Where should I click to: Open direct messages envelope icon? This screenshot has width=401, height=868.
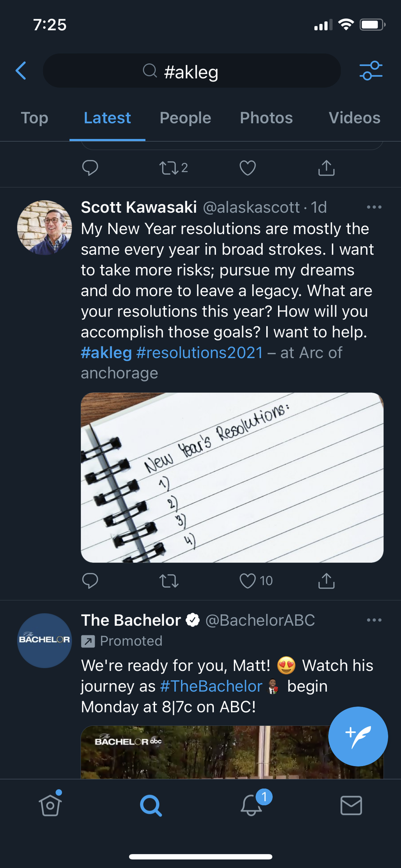click(x=351, y=805)
